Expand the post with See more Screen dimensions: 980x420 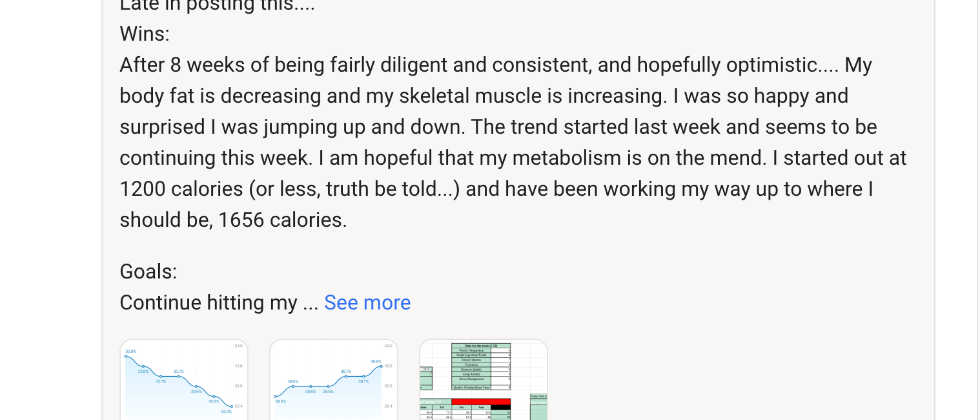(367, 302)
